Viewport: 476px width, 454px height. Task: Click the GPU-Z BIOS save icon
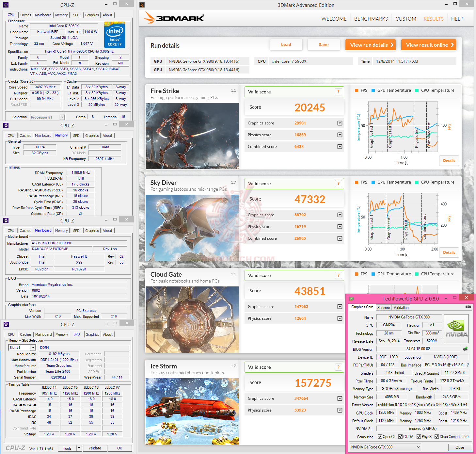(465, 349)
